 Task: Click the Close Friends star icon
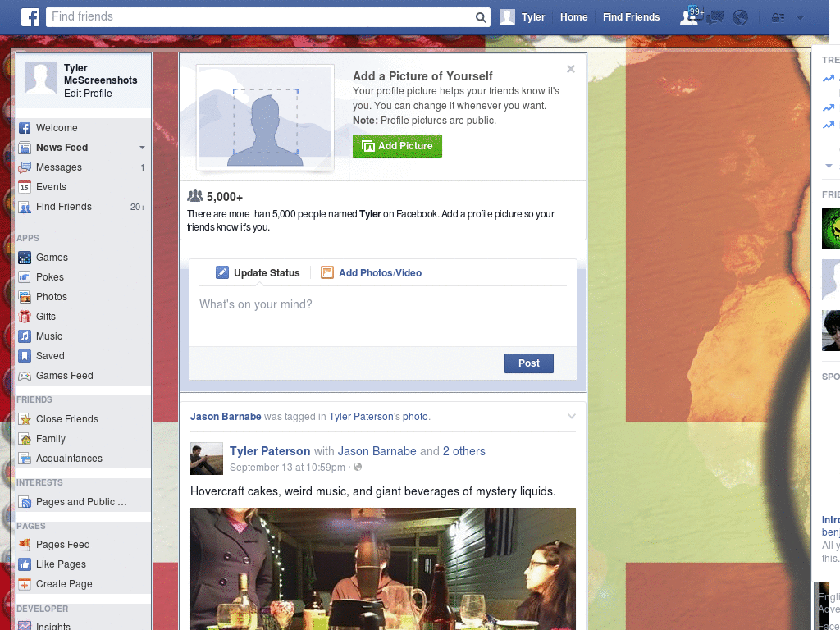[x=25, y=419]
